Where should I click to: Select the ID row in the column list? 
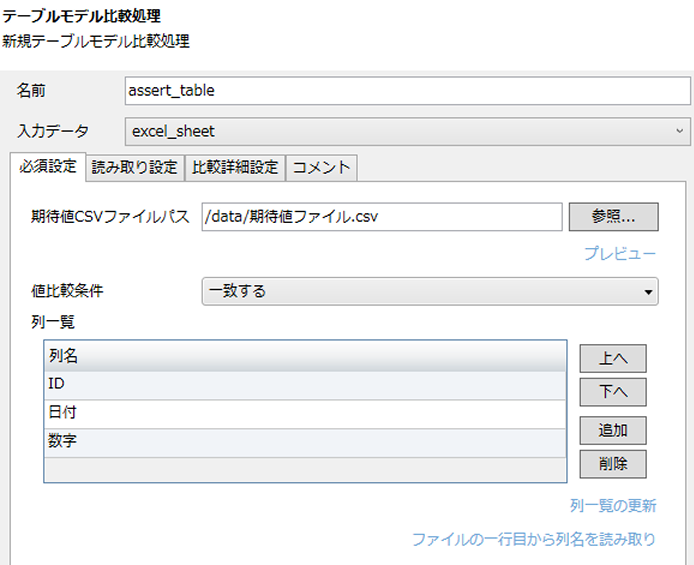click(x=304, y=384)
